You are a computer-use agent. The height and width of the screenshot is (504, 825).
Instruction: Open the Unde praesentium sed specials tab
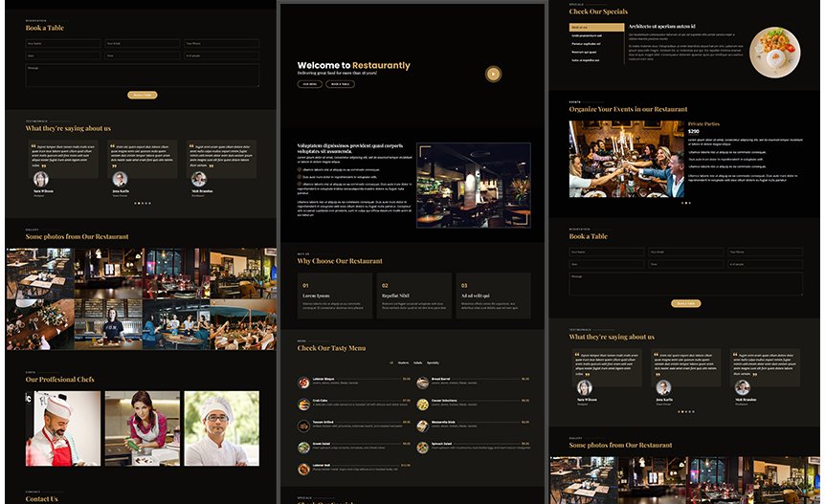coord(596,35)
